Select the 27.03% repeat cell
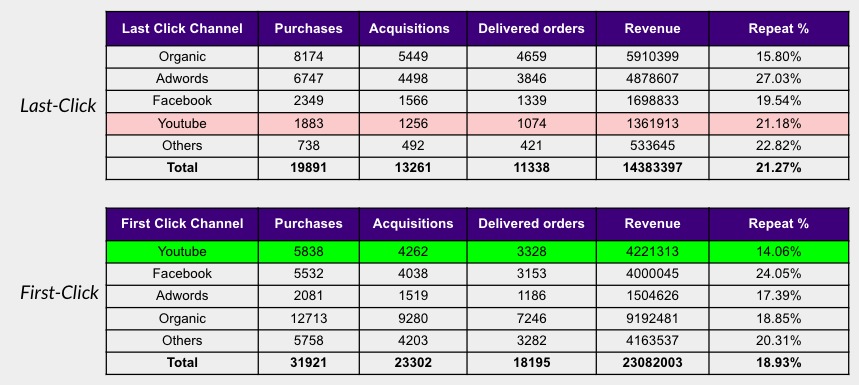The height and width of the screenshot is (385, 859). tap(778, 79)
